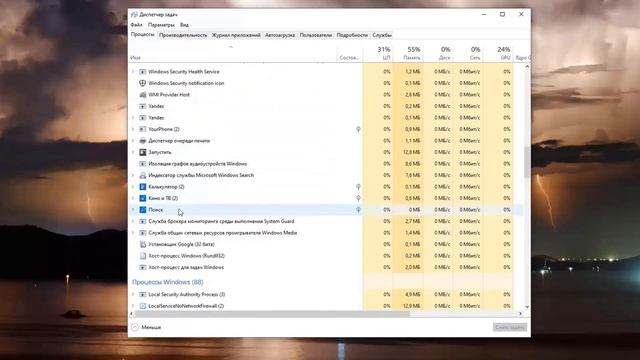Click the suspended leaf icon on Кино и ТВ row
The image size is (640, 360).
pos(358,198)
